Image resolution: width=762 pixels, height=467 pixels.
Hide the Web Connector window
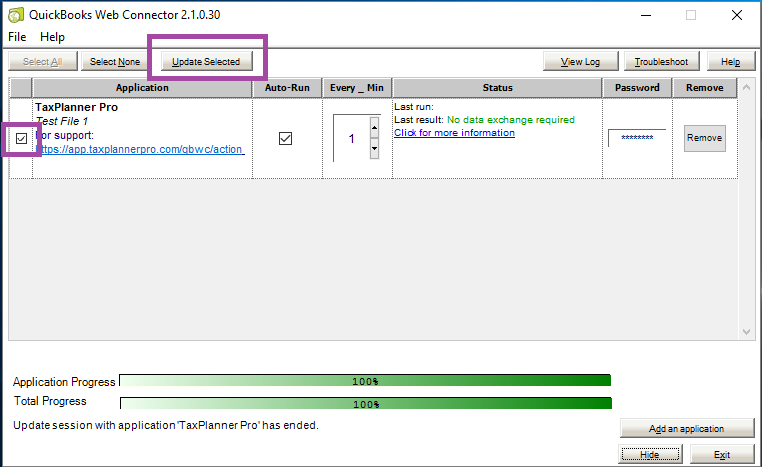click(x=650, y=455)
